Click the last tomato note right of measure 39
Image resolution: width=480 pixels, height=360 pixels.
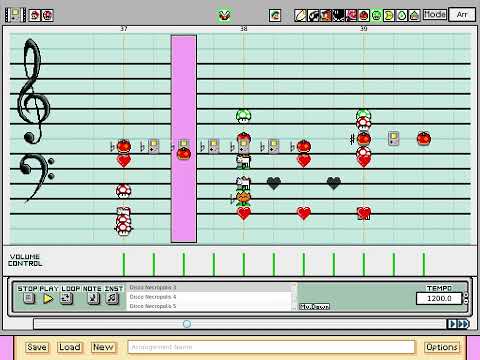(424, 138)
